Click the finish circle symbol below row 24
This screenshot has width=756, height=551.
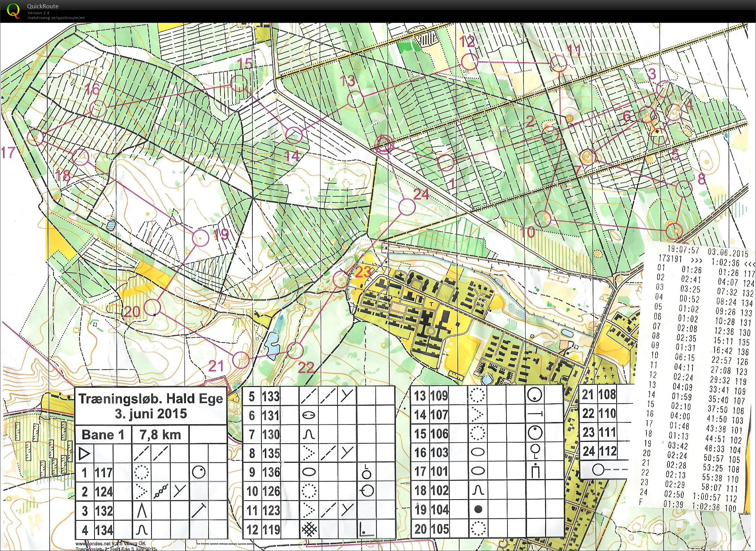(x=598, y=470)
